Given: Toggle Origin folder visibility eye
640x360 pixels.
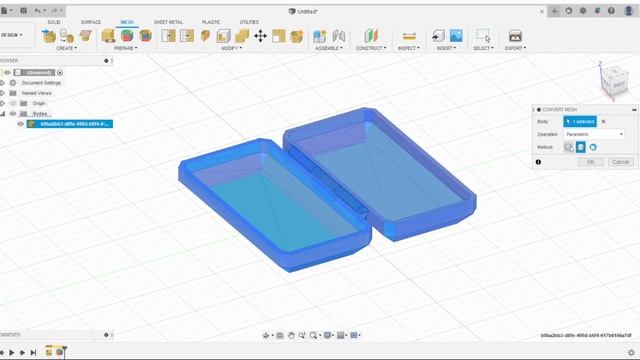Looking at the screenshot, I should pos(13,103).
